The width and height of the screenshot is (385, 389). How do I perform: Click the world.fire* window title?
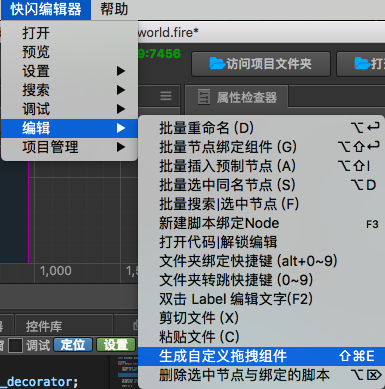pos(168,32)
